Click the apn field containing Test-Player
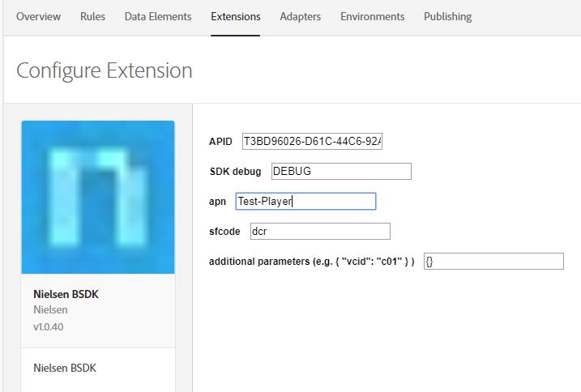This screenshot has width=581, height=392. pos(305,201)
